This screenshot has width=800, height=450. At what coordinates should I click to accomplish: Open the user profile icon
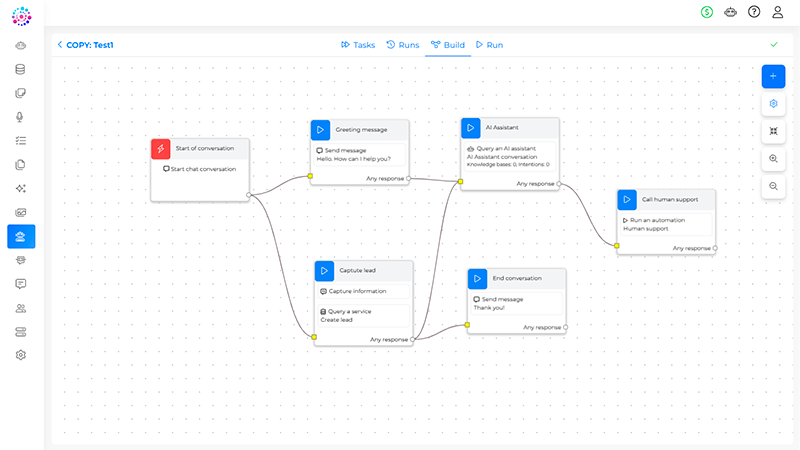pos(777,12)
